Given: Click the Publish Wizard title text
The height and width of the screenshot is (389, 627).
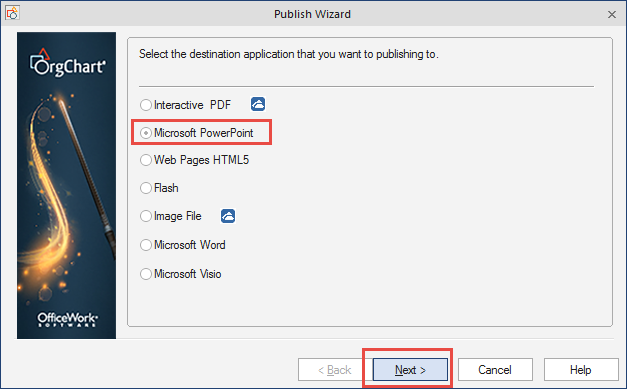Looking at the screenshot, I should (312, 14).
